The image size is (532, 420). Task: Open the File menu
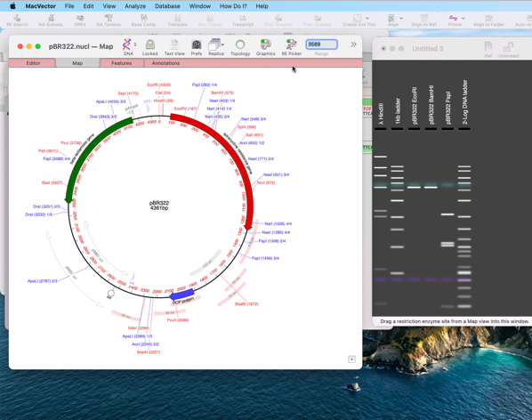(x=69, y=6)
